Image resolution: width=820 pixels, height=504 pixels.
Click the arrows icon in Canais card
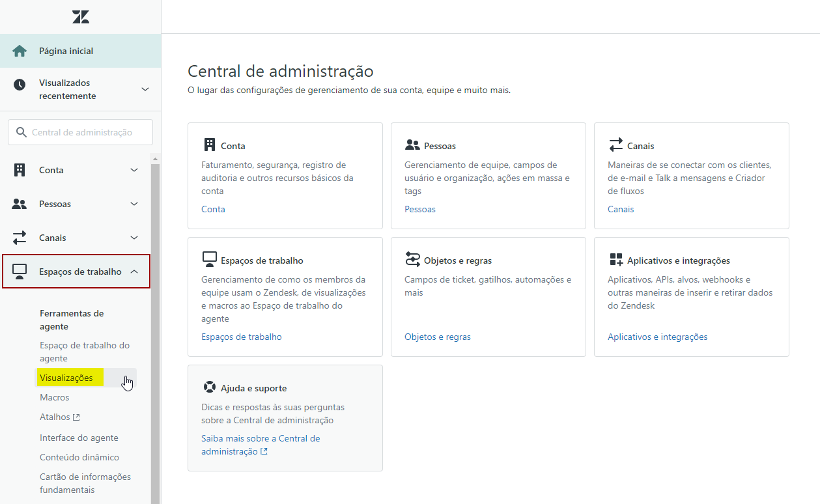615,145
